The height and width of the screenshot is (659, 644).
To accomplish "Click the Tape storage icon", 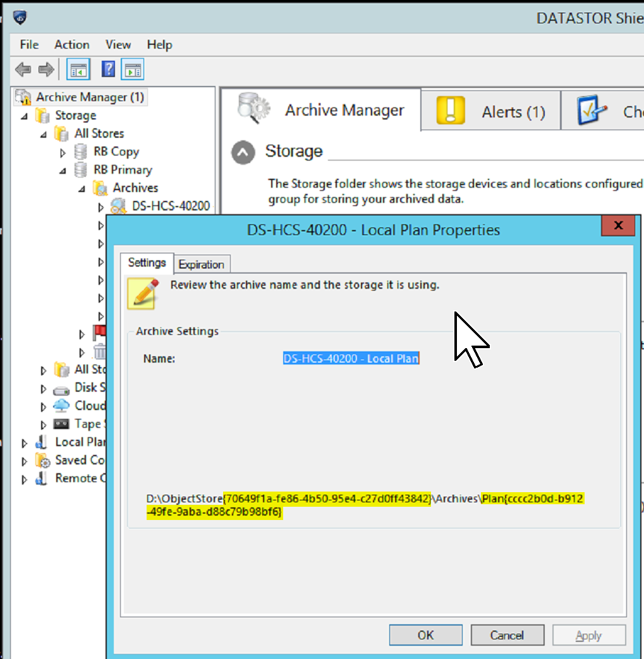I will click(61, 423).
